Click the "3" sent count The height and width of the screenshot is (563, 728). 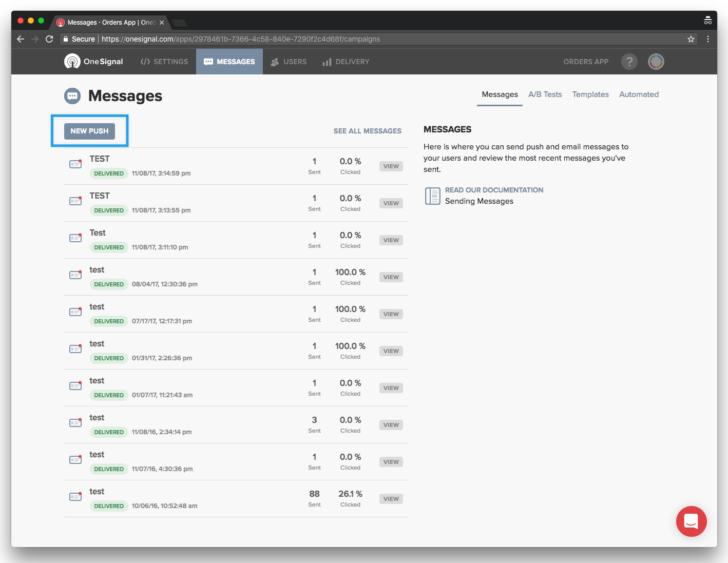[314, 420]
